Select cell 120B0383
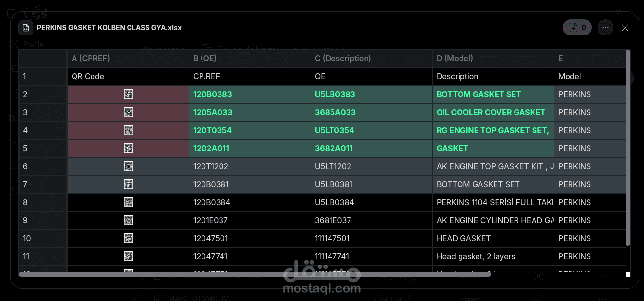 click(x=250, y=94)
